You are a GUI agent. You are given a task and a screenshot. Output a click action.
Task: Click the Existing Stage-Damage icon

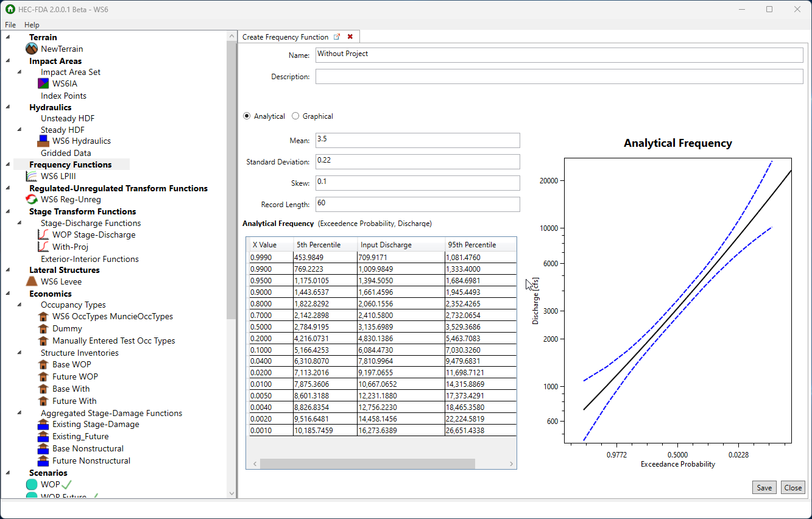pos(43,424)
